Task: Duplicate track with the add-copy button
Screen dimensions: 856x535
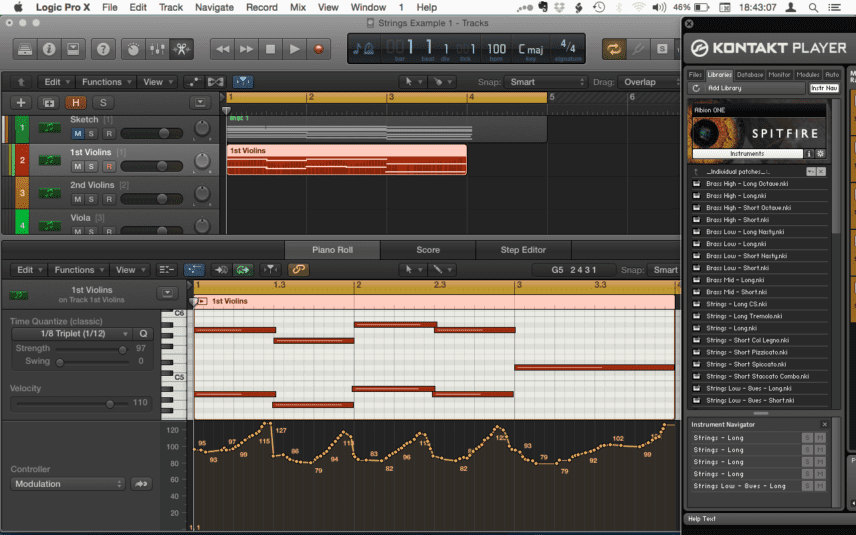Action: [x=48, y=103]
